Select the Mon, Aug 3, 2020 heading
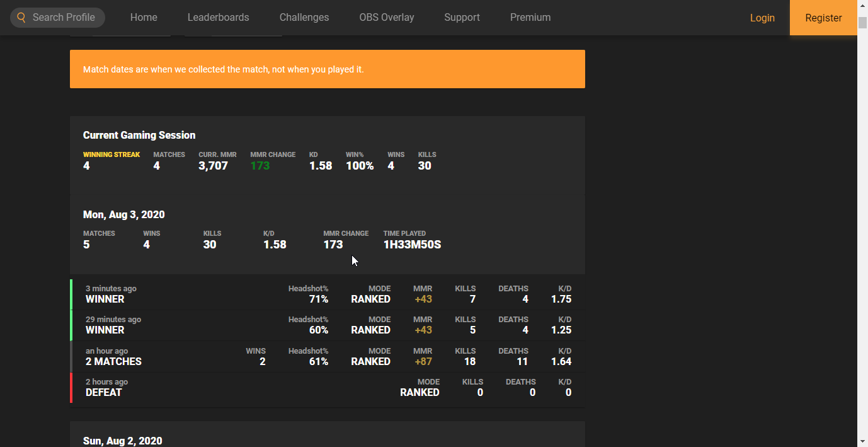 (124, 215)
